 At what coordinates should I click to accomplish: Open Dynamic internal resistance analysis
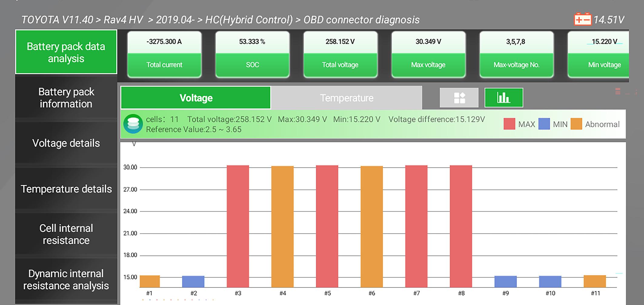[x=66, y=280]
